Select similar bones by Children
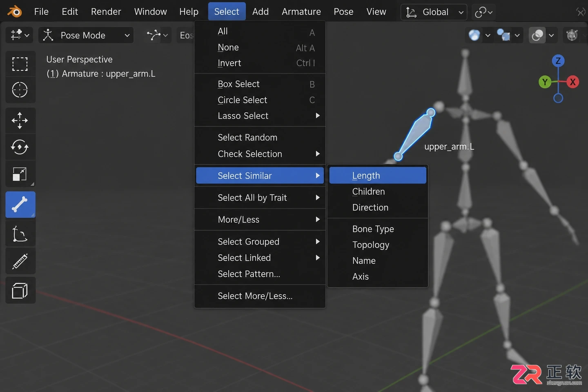Screen dimensions: 588x392 [x=378, y=192]
